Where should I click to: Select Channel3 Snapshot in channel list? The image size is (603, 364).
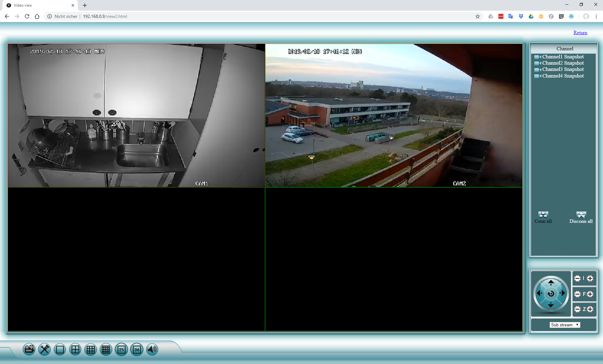(x=563, y=69)
